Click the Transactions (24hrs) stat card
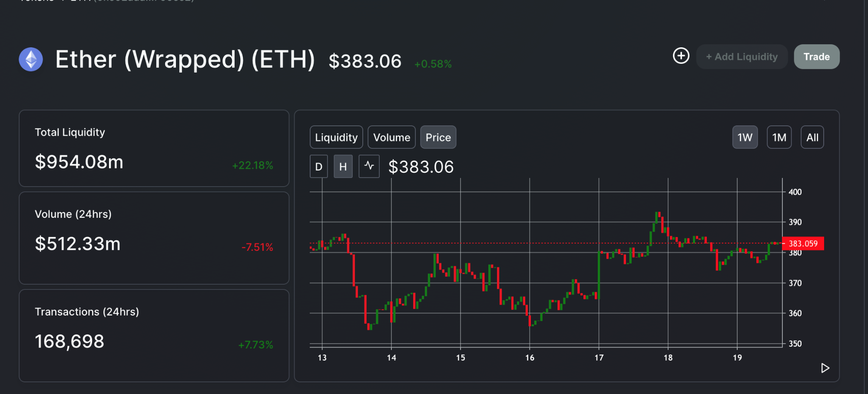The height and width of the screenshot is (394, 868). pos(154,335)
